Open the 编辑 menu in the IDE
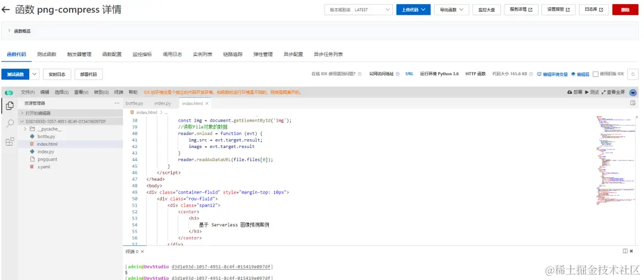This screenshot has height=280, width=644. [x=44, y=92]
